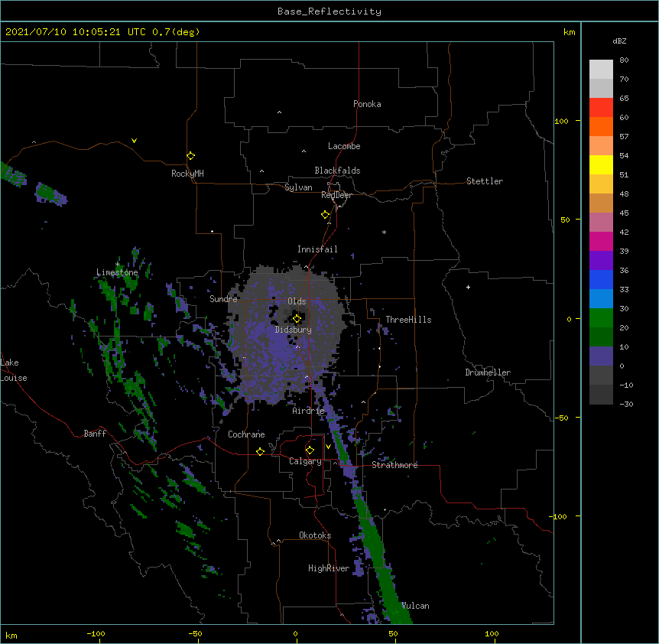659x644 pixels.
Task: Select the 65 value in the dBZ legend
Action: tap(624, 99)
